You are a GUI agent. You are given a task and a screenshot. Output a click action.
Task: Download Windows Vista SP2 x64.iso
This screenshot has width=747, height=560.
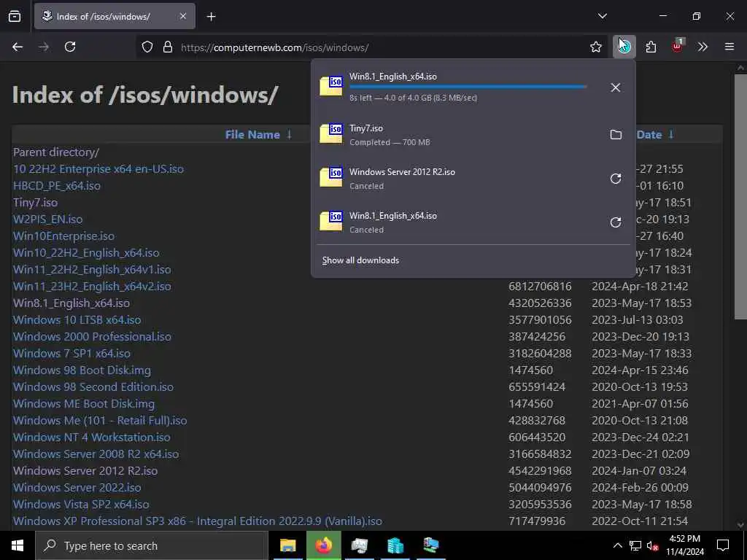81,504
